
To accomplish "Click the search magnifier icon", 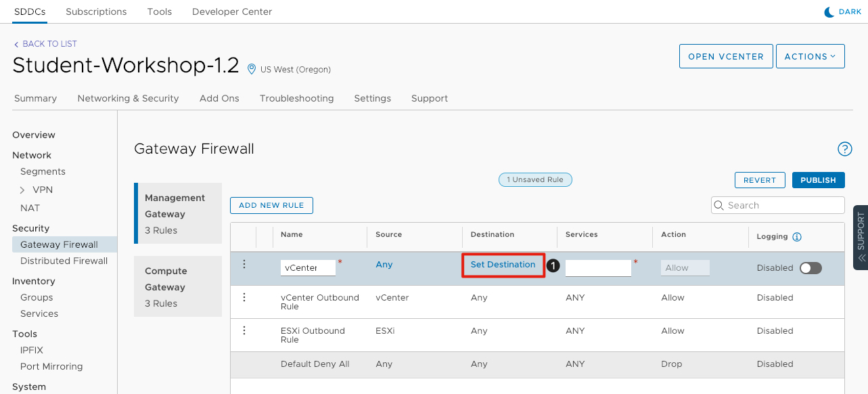I will [719, 205].
